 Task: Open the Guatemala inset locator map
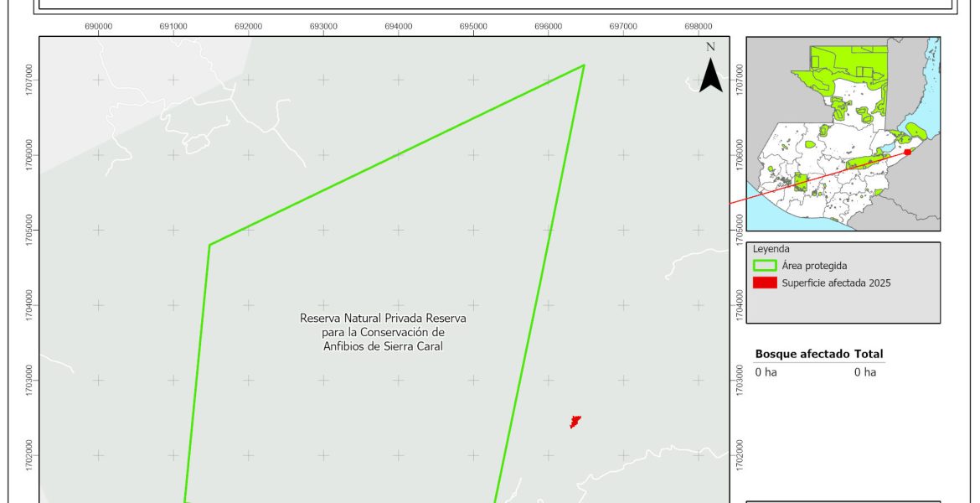(843, 133)
